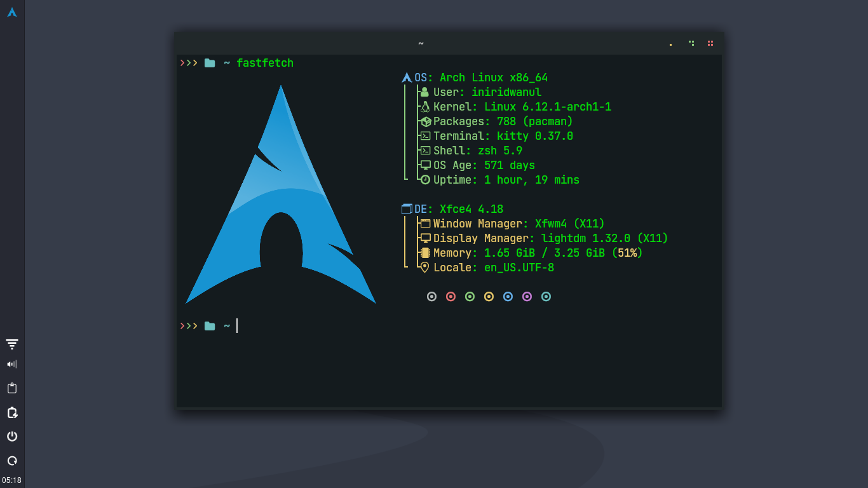This screenshot has height=488, width=868.
Task: Click the username "iniridwanul"
Action: (506, 92)
